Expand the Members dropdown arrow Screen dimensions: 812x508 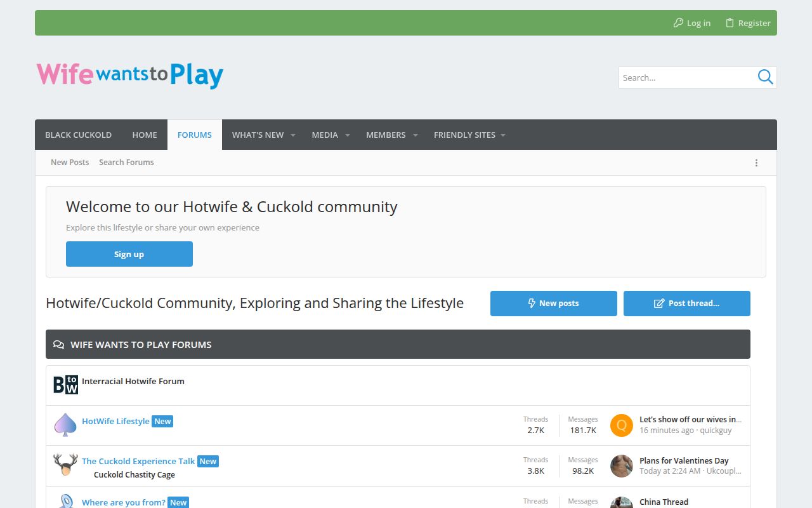416,135
